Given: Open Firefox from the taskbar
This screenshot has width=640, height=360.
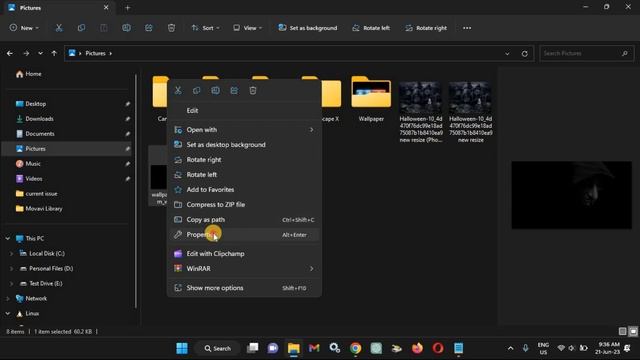Looking at the screenshot, I should [417, 348].
